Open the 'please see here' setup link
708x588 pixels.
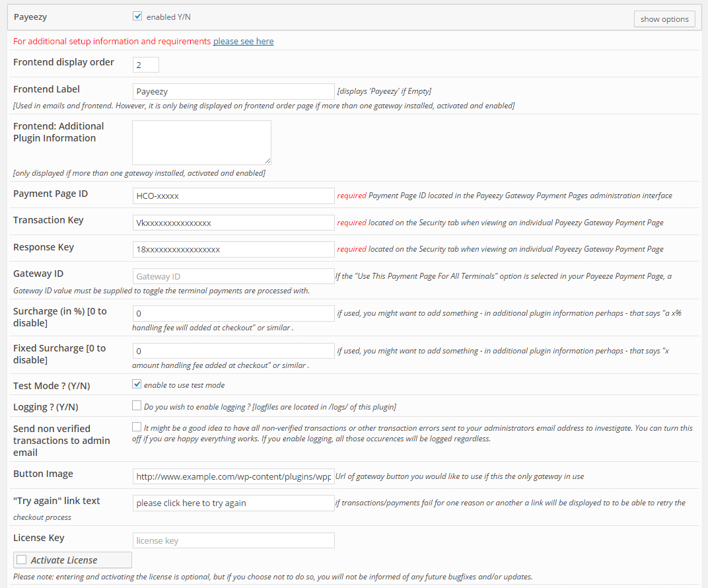(x=243, y=41)
